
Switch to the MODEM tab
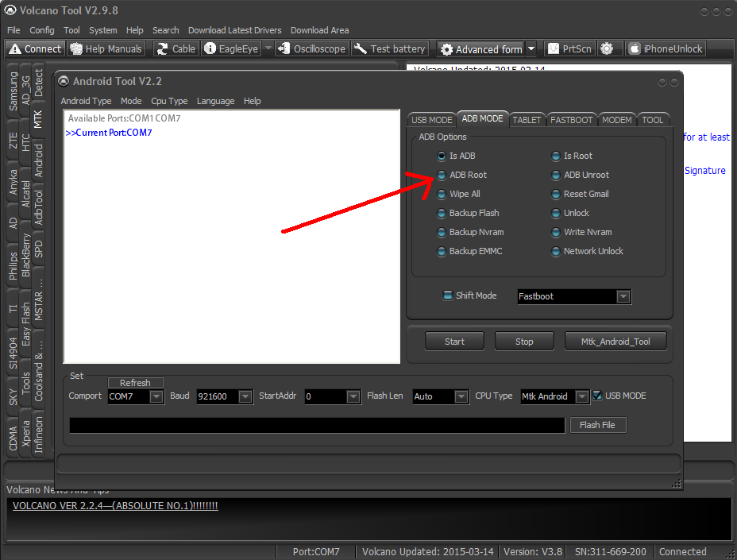click(616, 120)
